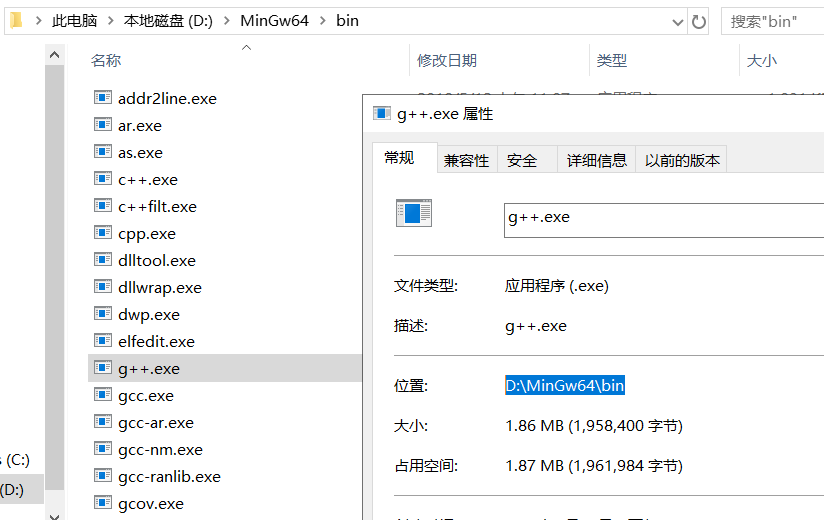
Task: Navigate to 本地磁盘 (D:) in breadcrumb
Action: (x=168, y=21)
